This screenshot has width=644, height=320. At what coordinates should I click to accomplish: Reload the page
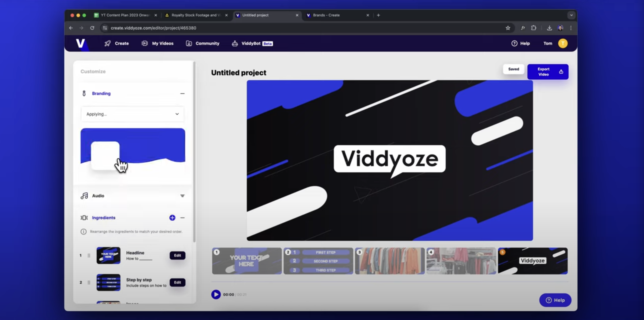92,28
